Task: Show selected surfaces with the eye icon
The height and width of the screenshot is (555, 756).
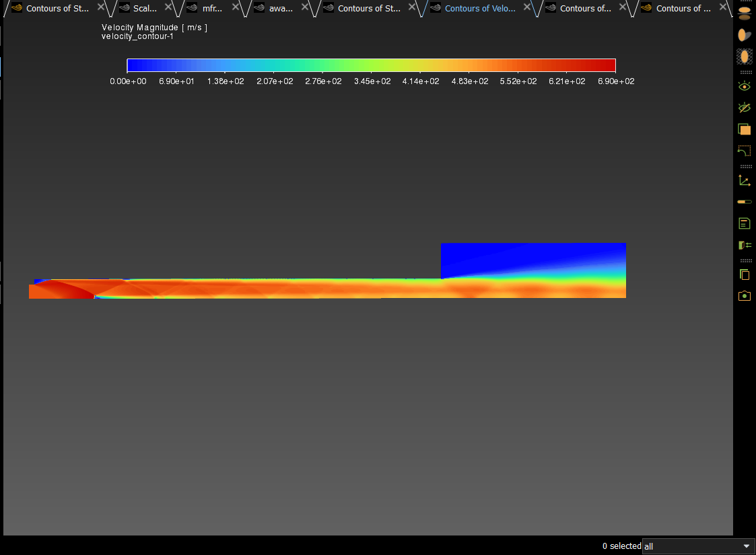Action: click(x=744, y=86)
